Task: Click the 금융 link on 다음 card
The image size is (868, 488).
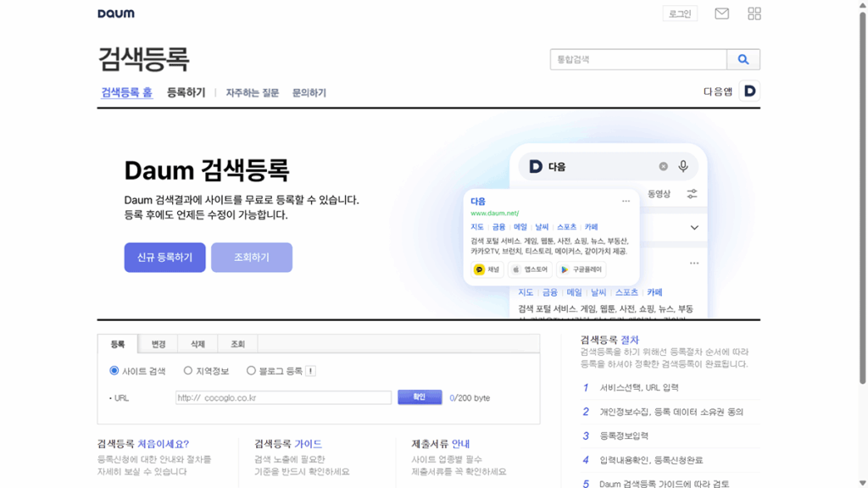Action: tap(498, 227)
